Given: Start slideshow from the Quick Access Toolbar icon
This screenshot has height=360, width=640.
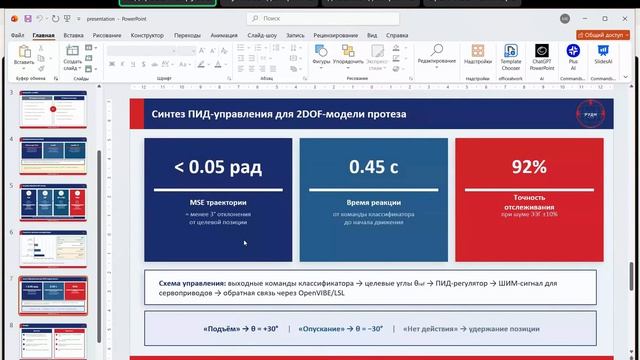Looking at the screenshot, I should (67, 19).
